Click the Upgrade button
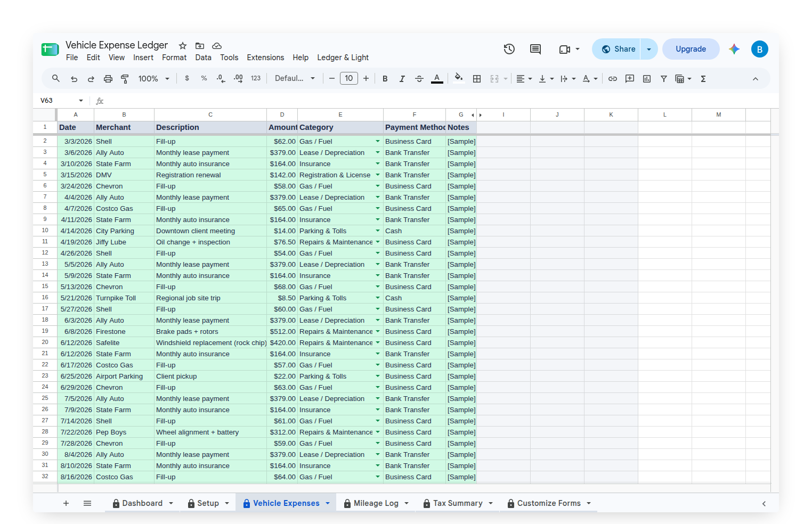 coord(691,49)
